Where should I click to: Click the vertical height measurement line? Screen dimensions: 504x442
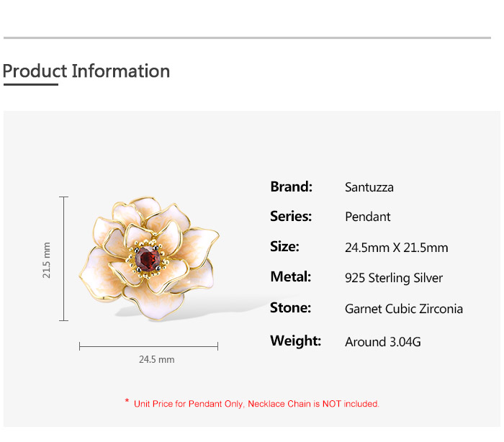coord(64,258)
